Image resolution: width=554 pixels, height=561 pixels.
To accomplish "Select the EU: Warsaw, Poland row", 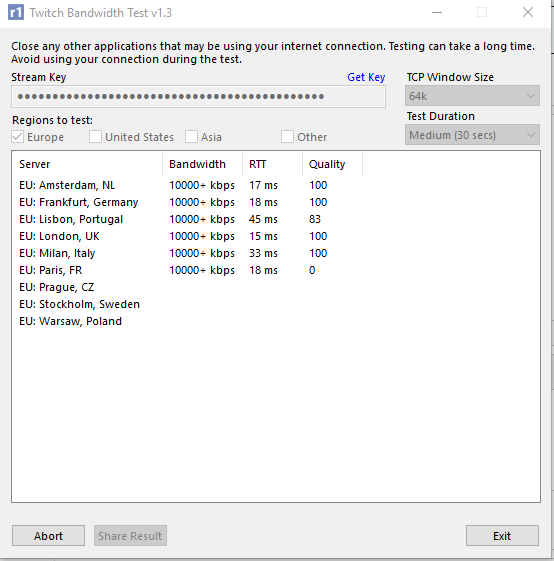I will click(188, 321).
